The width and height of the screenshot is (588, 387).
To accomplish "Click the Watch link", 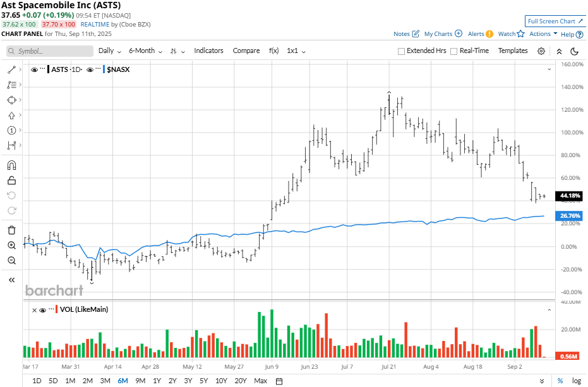I will point(507,33).
